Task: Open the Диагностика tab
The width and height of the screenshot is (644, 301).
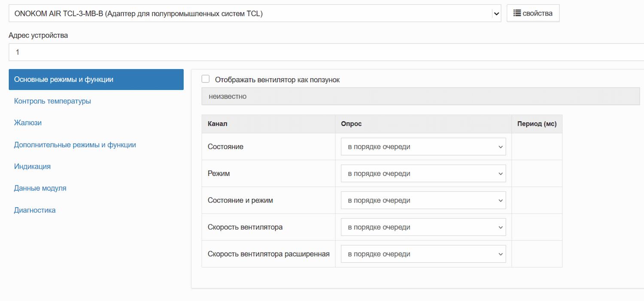Action: tap(35, 210)
